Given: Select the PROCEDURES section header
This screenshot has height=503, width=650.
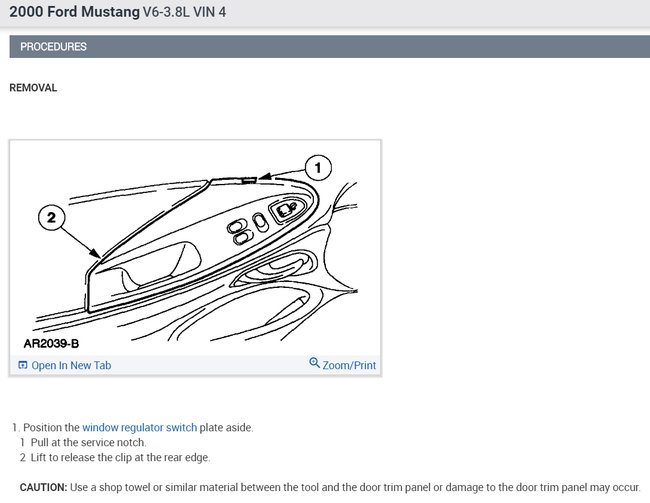Looking at the screenshot, I should (330, 46).
